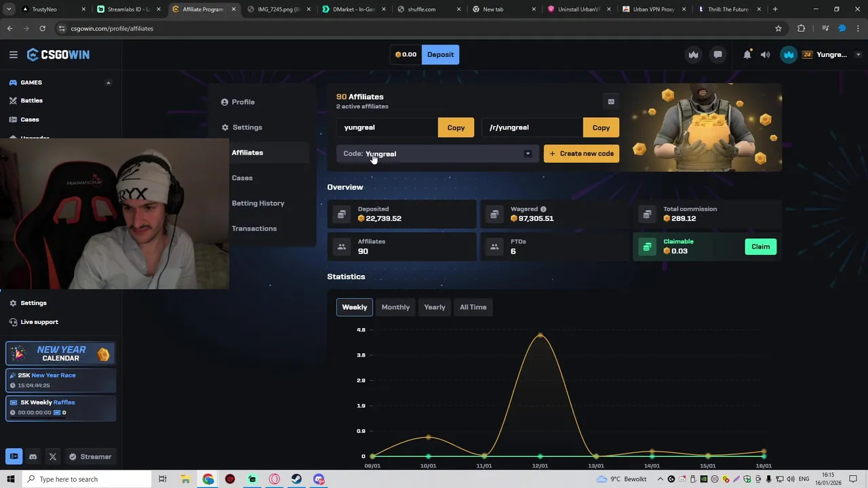Open Live support
The height and width of the screenshot is (488, 868).
coord(33,322)
